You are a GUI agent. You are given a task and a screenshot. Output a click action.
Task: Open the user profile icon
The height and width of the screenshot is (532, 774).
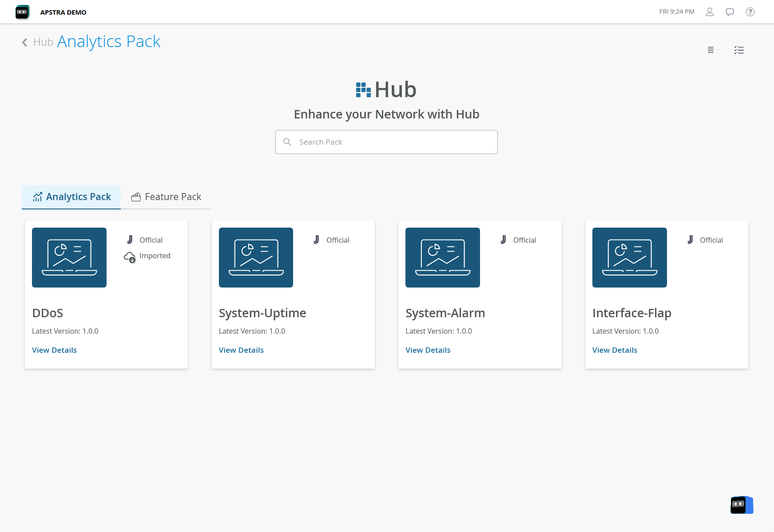pos(710,12)
